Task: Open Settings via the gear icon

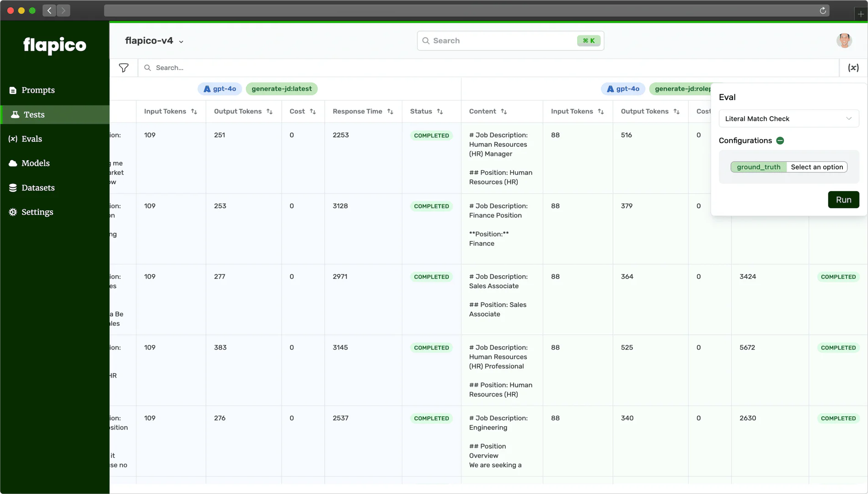Action: 12,212
